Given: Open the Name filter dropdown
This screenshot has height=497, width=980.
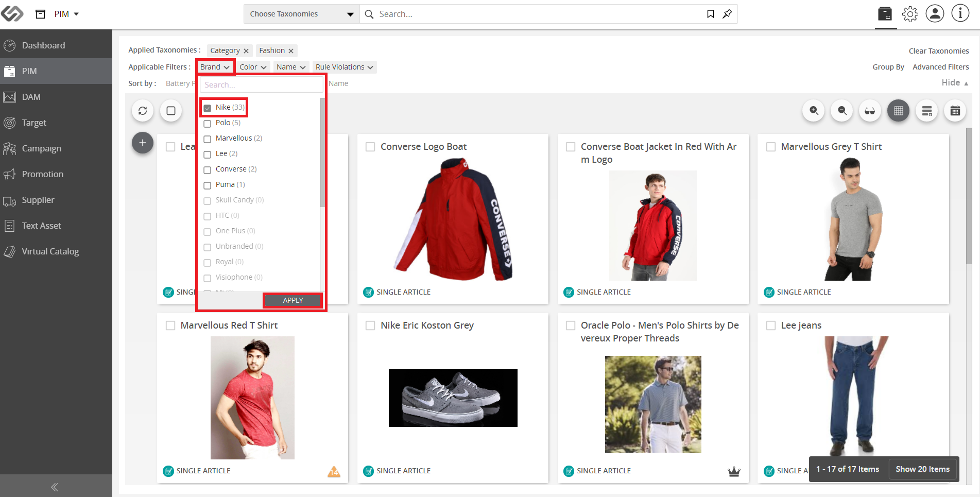Looking at the screenshot, I should (x=291, y=67).
